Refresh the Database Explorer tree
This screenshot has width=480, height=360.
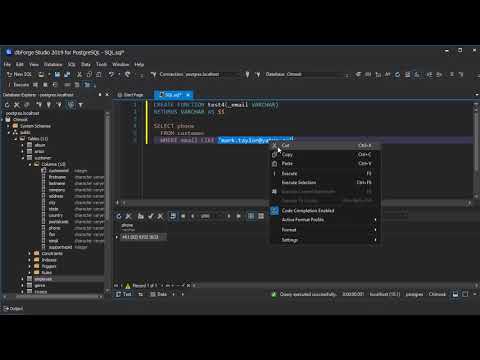pyautogui.click(x=7, y=105)
